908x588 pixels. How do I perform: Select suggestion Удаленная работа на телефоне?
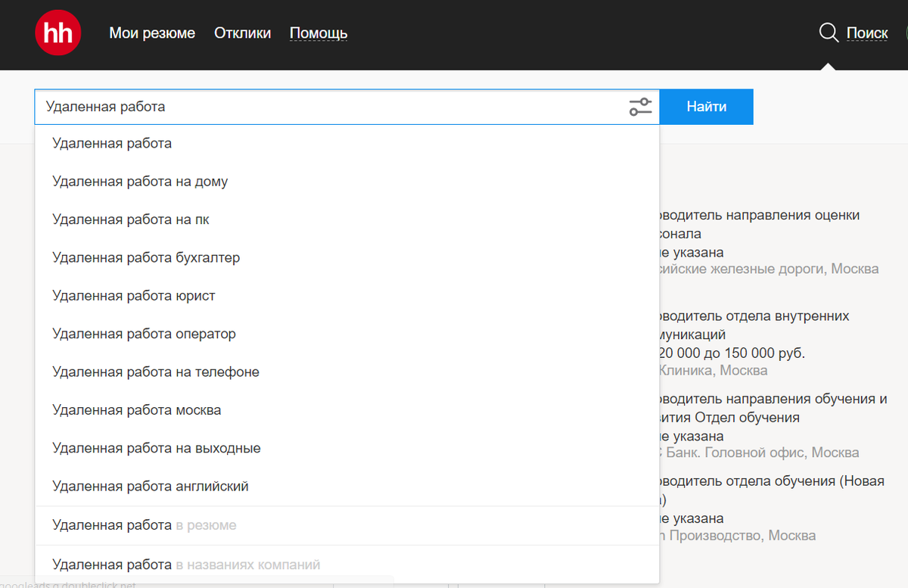347,372
